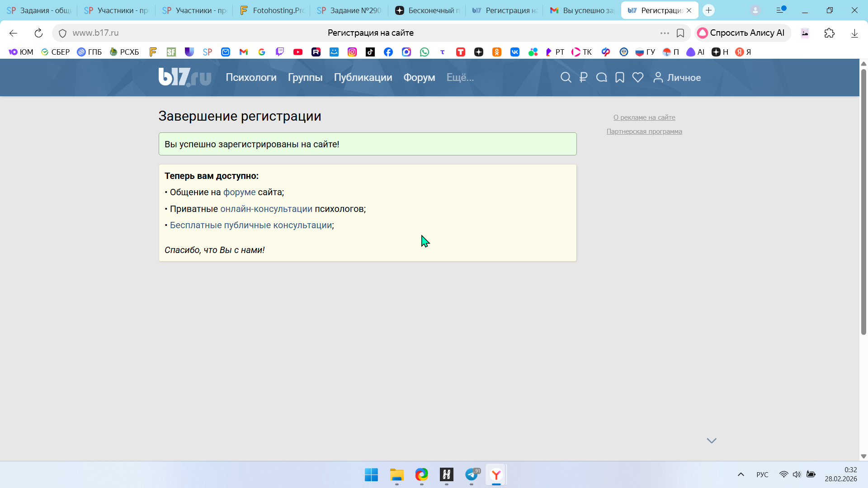Open browser downloads arrow icon
This screenshot has width=868, height=488.
[854, 33]
